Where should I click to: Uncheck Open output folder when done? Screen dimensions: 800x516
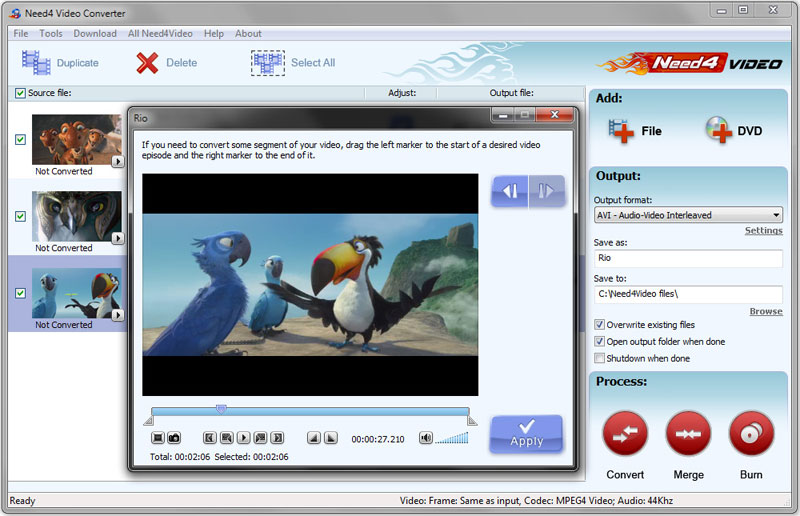pos(600,342)
